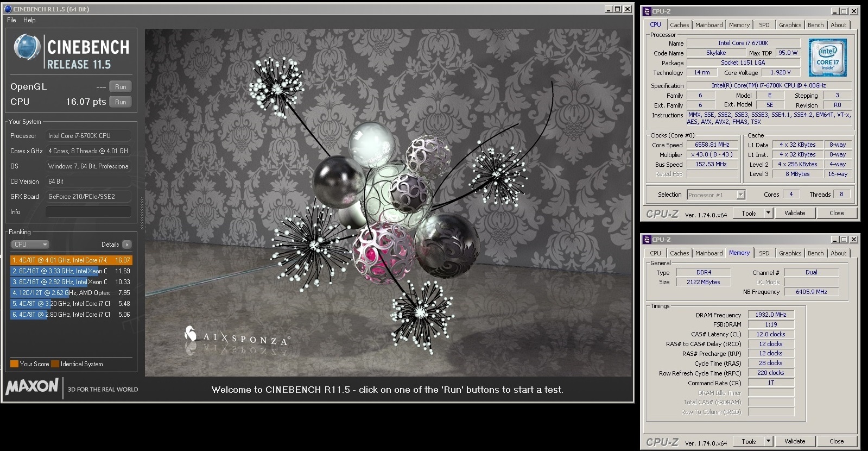868x451 pixels.
Task: Click the Command Rate value 1T
Action: coord(771,383)
